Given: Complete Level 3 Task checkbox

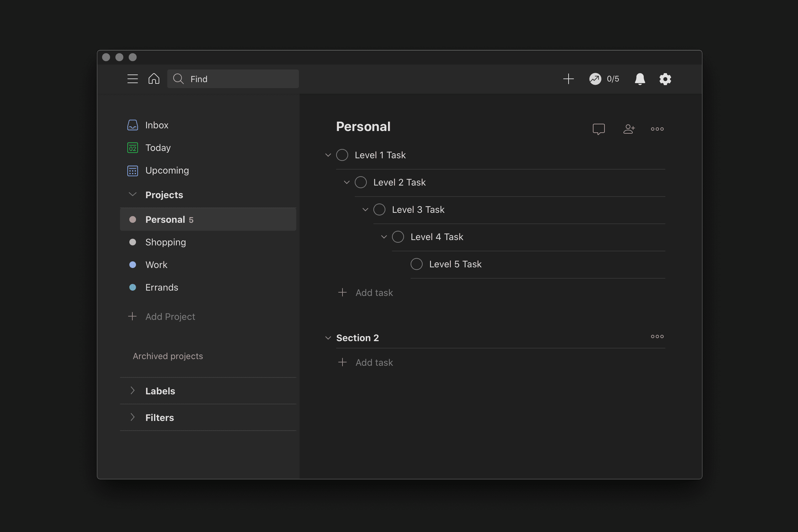Looking at the screenshot, I should 379,209.
